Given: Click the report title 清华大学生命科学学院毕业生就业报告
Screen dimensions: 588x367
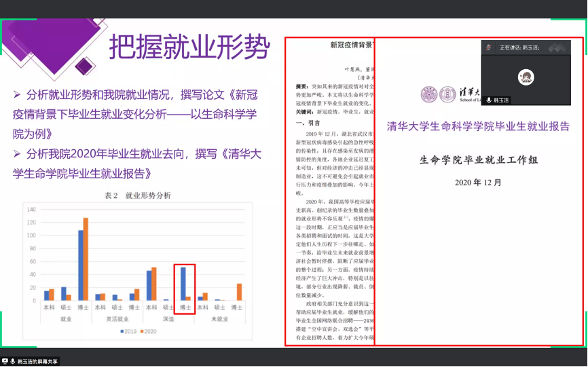Looking at the screenshot, I should (478, 127).
